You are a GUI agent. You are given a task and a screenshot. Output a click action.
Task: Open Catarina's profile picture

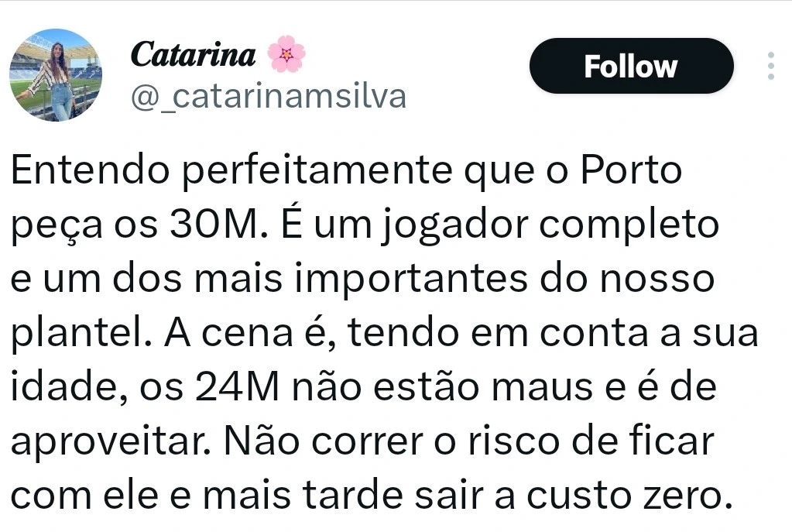56,75
